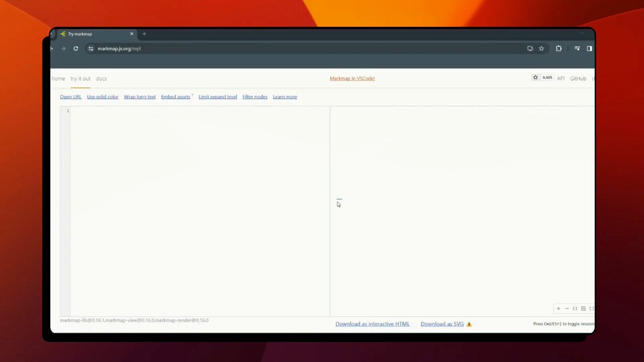Click in the markdown editor first line
Screen dimensions: 644x362
coord(200,111)
